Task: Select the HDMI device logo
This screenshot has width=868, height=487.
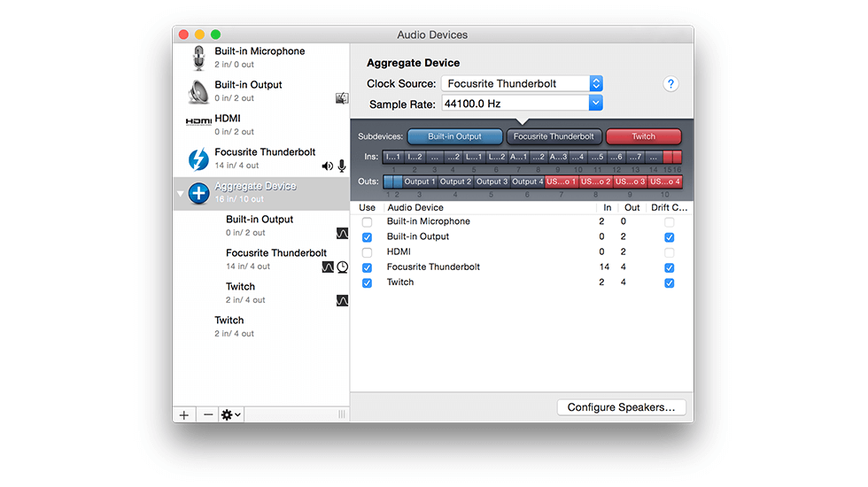Action: pos(198,121)
